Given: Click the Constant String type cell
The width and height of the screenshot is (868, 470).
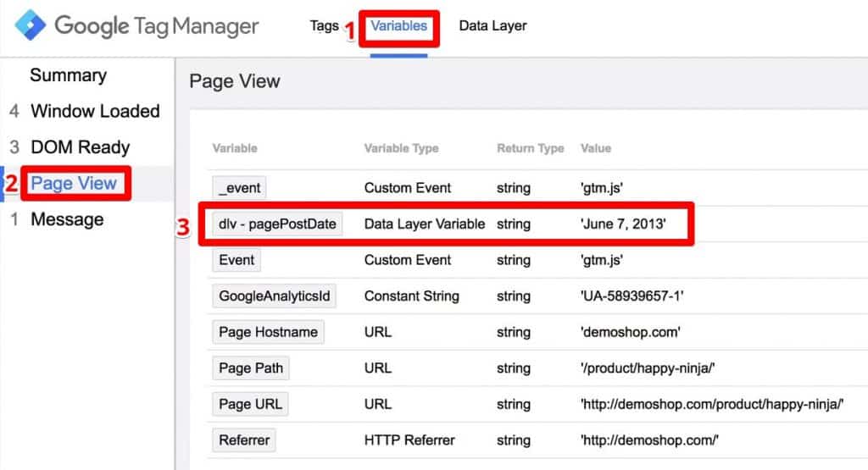Looking at the screenshot, I should (412, 296).
